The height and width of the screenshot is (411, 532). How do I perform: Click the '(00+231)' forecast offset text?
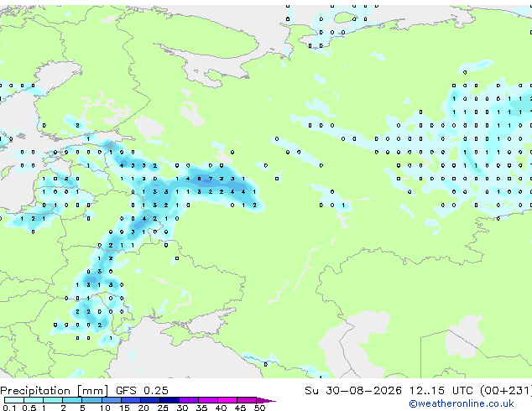(505, 391)
